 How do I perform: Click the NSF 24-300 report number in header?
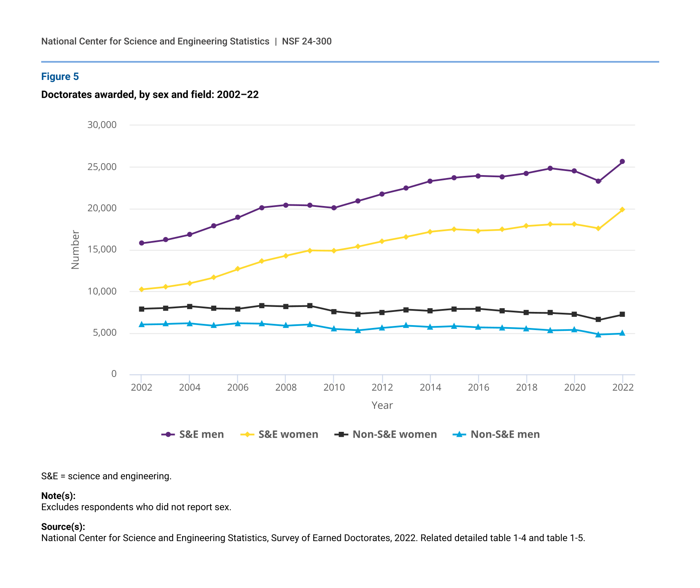[307, 41]
